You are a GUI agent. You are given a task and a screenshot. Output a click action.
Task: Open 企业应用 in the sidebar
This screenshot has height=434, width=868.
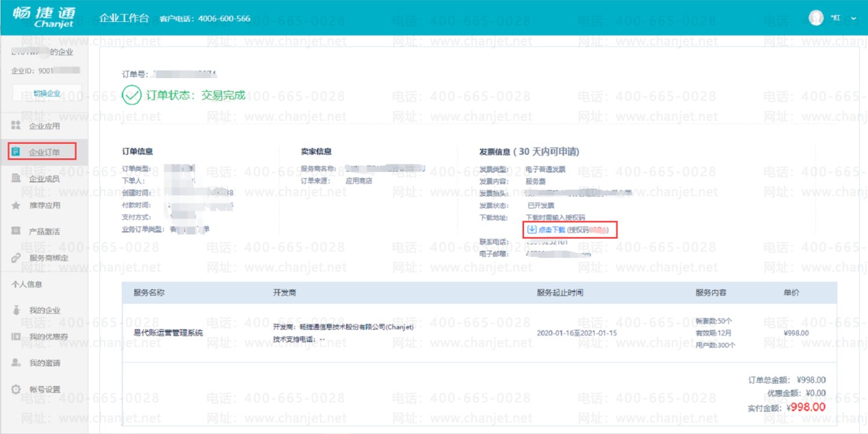pyautogui.click(x=45, y=126)
